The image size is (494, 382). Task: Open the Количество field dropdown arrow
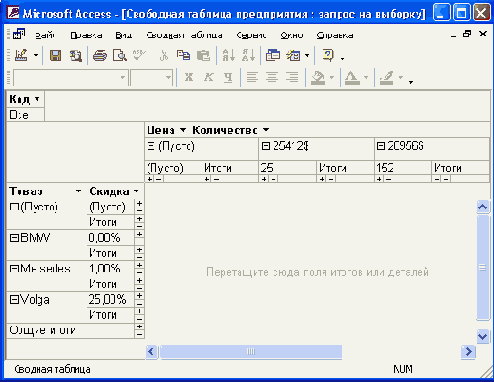(x=266, y=130)
